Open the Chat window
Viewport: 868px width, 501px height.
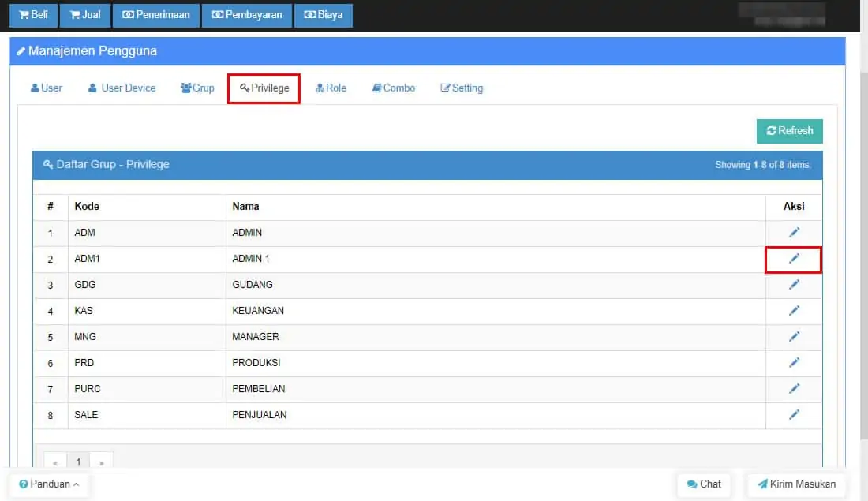(x=704, y=484)
